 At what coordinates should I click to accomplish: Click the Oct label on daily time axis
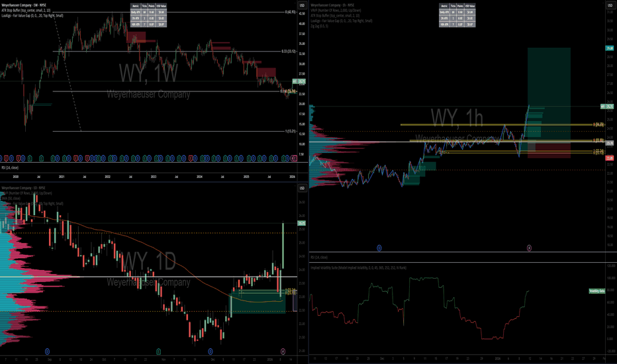104,359
